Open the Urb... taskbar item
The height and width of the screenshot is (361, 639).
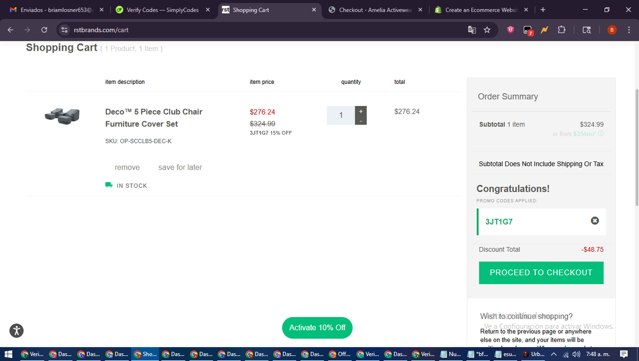(533, 354)
